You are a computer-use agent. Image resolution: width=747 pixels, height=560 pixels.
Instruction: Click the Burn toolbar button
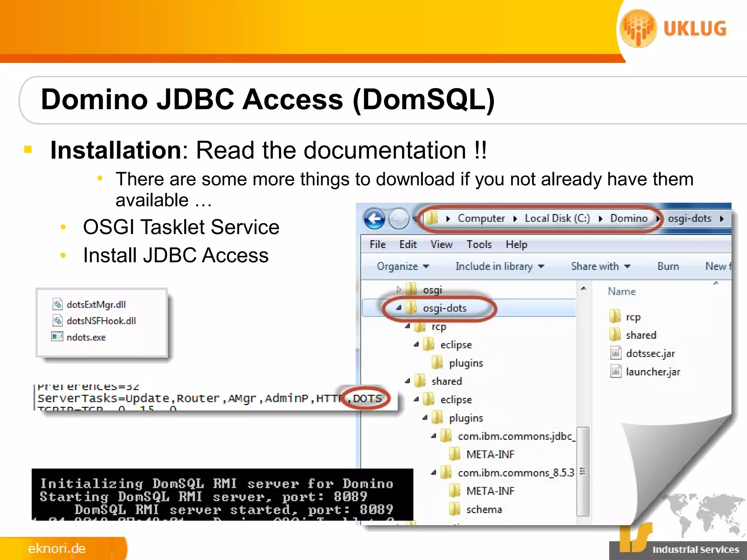[668, 266]
